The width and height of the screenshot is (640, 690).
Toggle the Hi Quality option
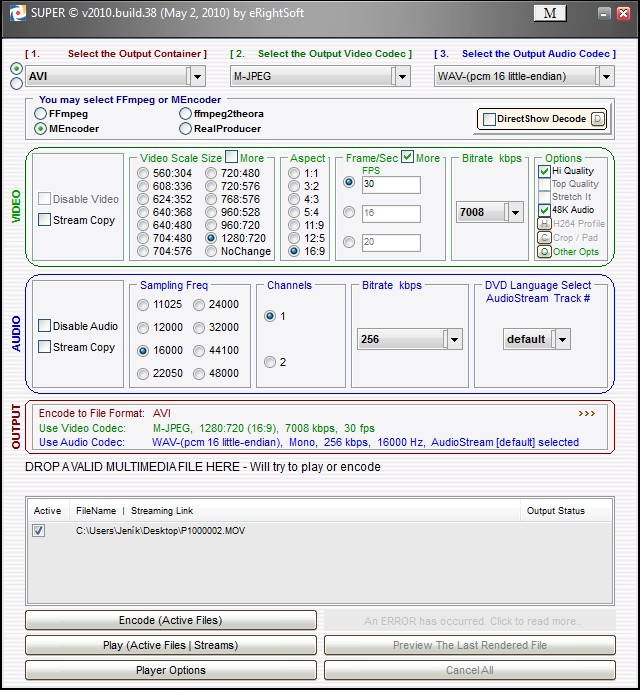point(544,171)
